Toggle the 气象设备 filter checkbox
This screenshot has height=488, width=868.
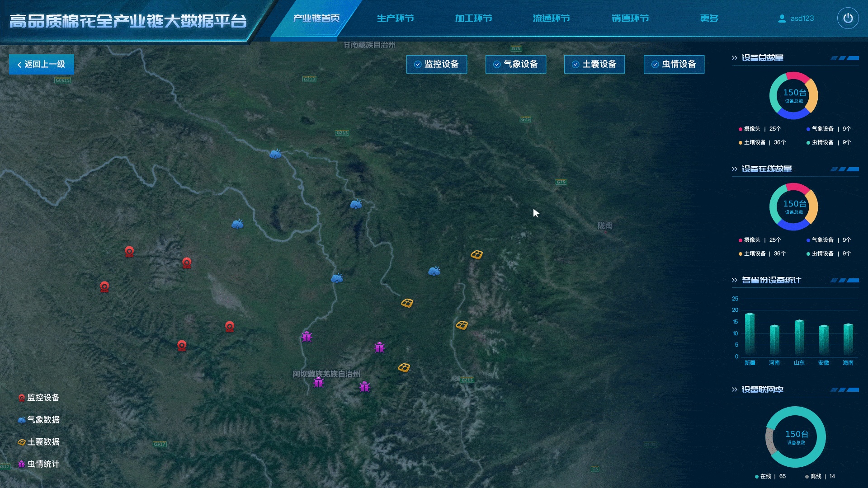click(496, 64)
